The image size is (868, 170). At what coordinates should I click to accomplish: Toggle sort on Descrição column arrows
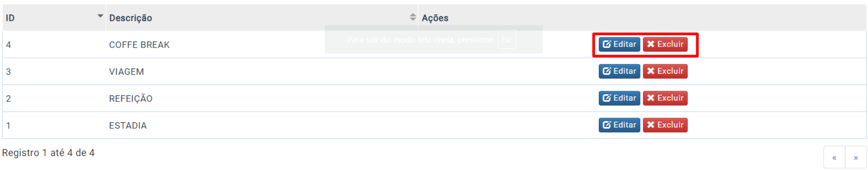click(413, 17)
